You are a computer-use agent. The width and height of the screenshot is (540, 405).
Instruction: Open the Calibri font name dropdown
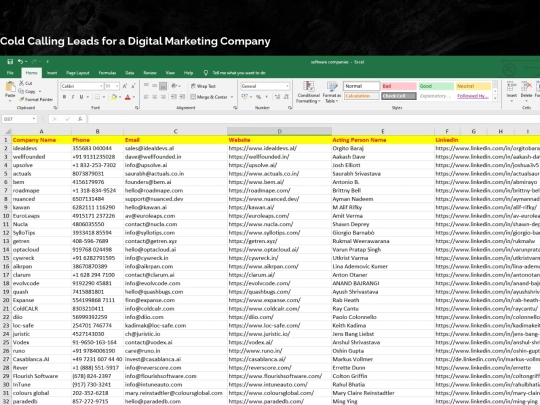pyautogui.click(x=101, y=86)
